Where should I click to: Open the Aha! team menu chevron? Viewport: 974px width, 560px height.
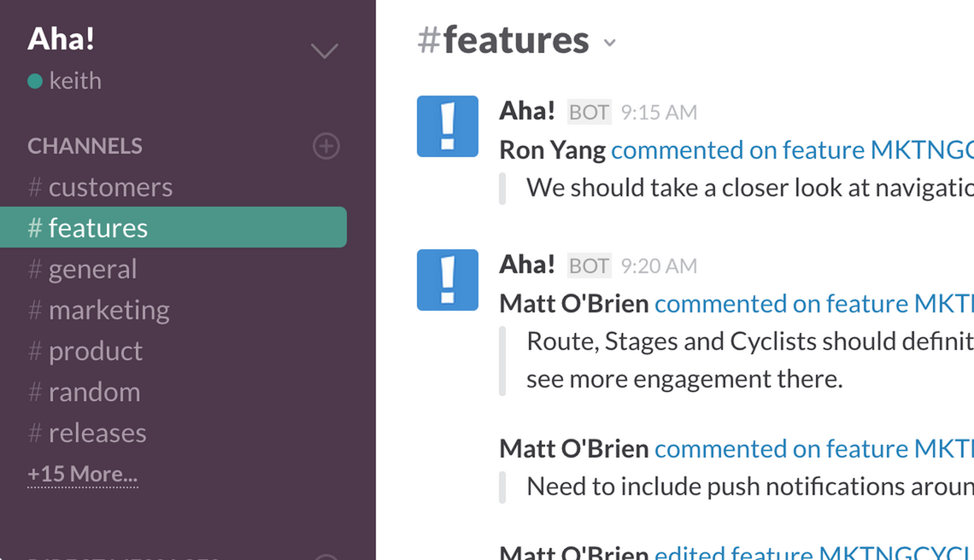(x=325, y=50)
